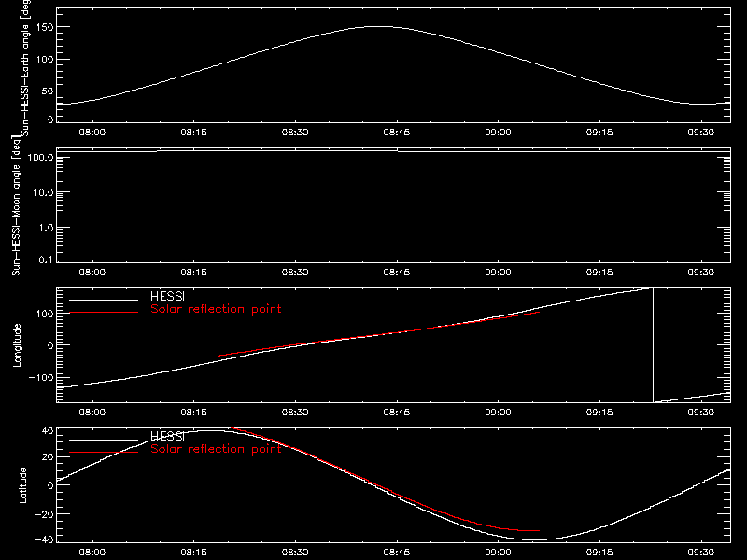Click 09:15 time label under Moon angle plot
The image size is (747, 560).
(x=599, y=273)
